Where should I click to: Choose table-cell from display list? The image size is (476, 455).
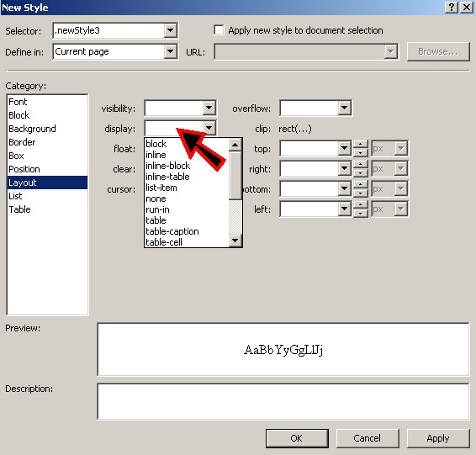pyautogui.click(x=187, y=242)
